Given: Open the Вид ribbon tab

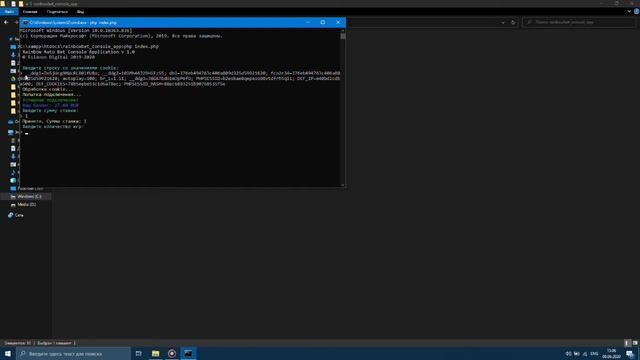Looking at the screenshot, I should [80, 12].
